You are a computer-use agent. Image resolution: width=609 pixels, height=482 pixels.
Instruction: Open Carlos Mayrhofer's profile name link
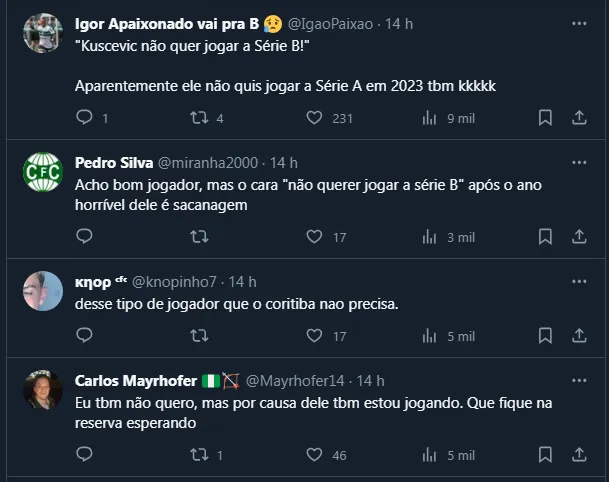(136, 381)
